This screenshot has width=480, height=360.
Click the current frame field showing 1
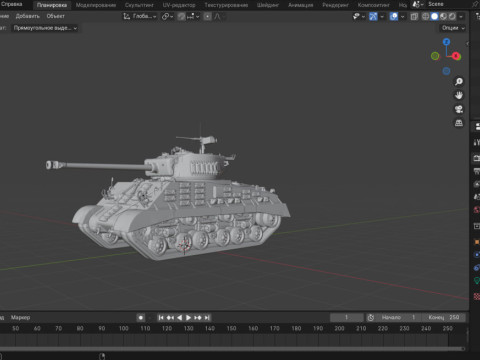(347, 317)
